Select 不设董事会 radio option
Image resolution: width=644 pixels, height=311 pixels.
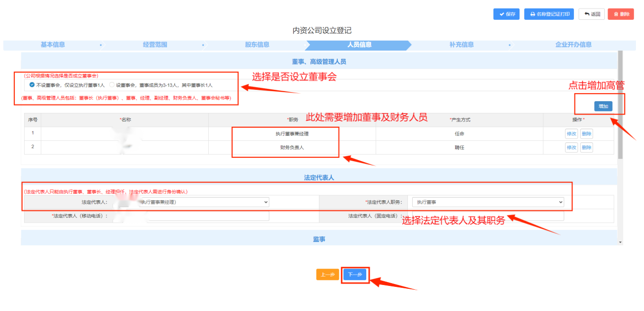click(x=32, y=85)
